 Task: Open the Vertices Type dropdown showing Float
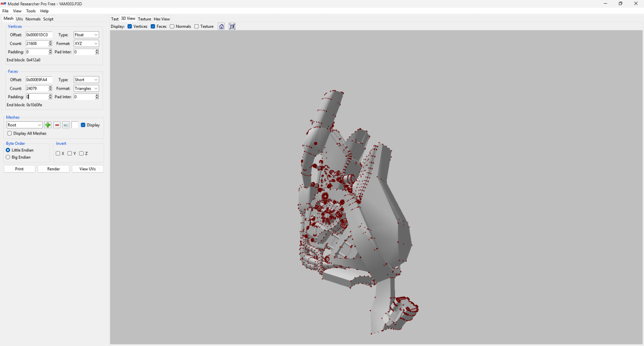[x=86, y=35]
